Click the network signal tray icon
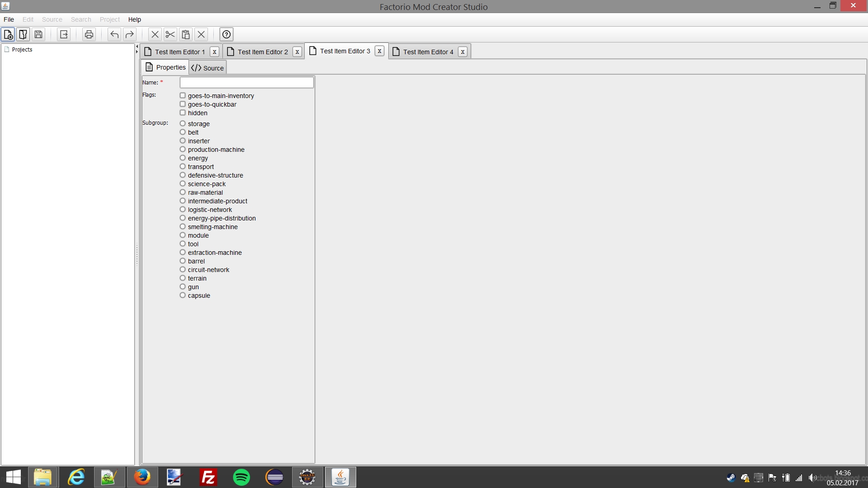Image resolution: width=868 pixels, height=488 pixels. [799, 478]
